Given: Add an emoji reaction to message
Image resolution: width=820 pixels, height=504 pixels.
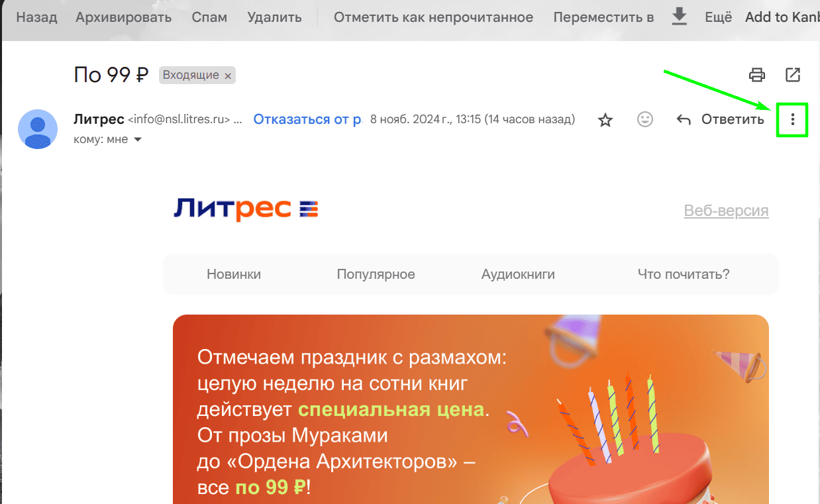Looking at the screenshot, I should pos(645,119).
